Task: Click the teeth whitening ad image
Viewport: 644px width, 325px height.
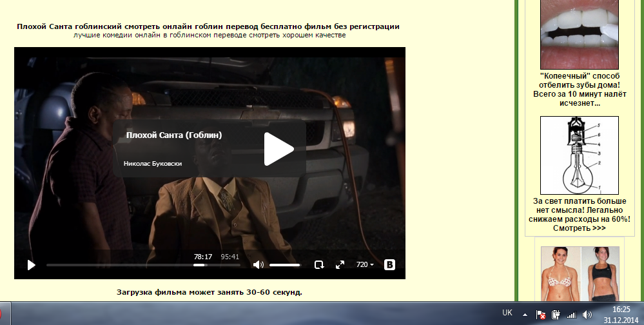Action: click(x=579, y=35)
